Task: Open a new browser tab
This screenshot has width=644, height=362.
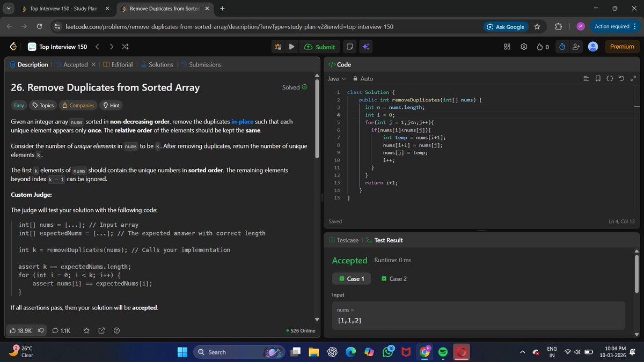Action: (x=222, y=9)
